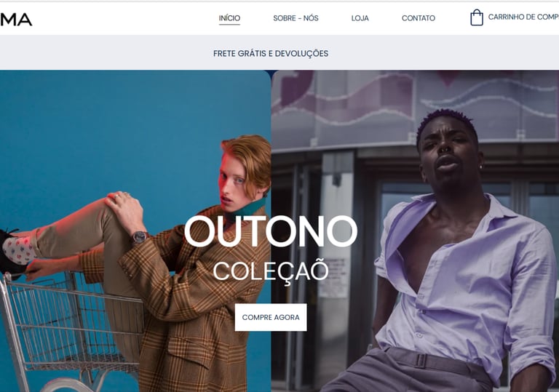Click the COMPRE AGORA button

tap(271, 317)
